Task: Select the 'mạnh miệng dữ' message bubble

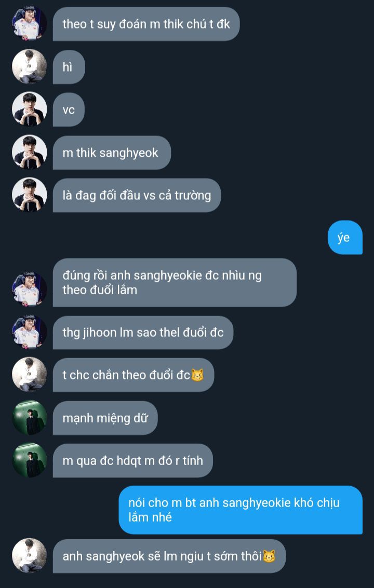Action: 105,418
